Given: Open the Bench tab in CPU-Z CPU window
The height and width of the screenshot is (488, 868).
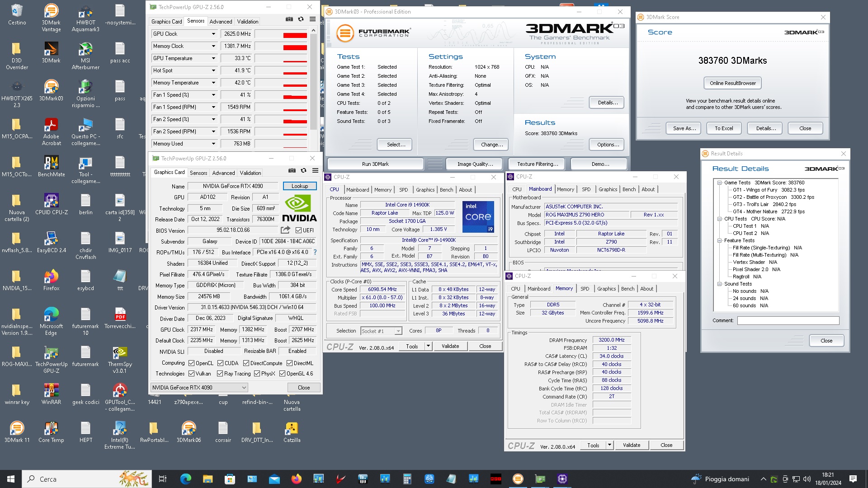Looking at the screenshot, I should [446, 190].
